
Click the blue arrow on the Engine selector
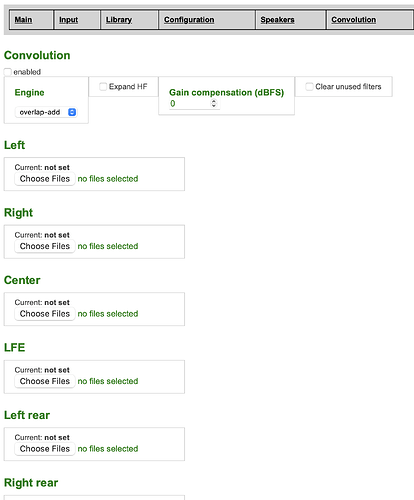pyautogui.click(x=72, y=112)
